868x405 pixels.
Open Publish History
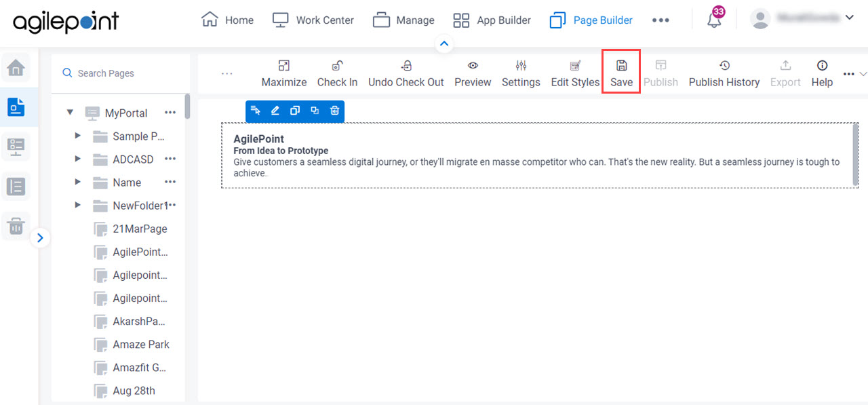coord(724,74)
